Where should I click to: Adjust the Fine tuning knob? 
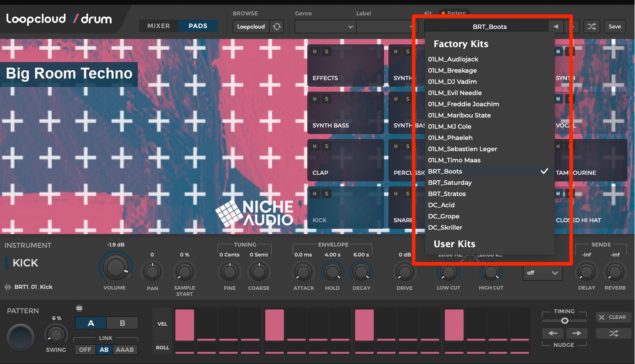coord(230,272)
